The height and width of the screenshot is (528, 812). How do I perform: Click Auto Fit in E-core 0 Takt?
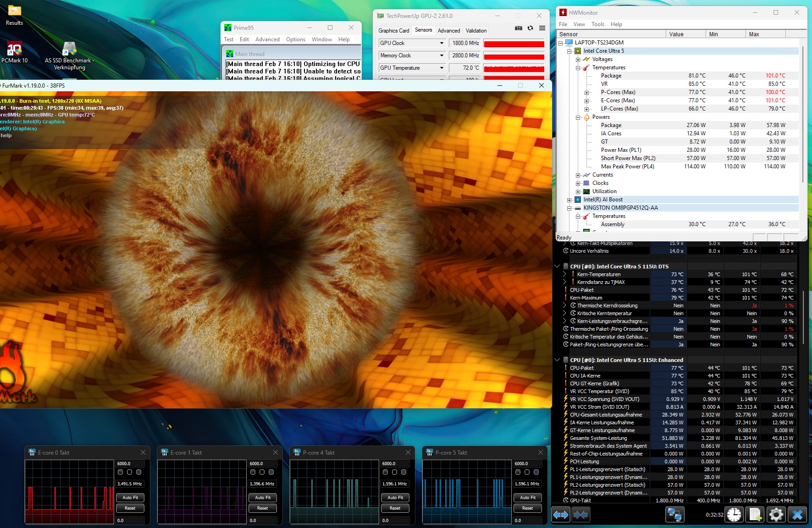[x=130, y=498]
